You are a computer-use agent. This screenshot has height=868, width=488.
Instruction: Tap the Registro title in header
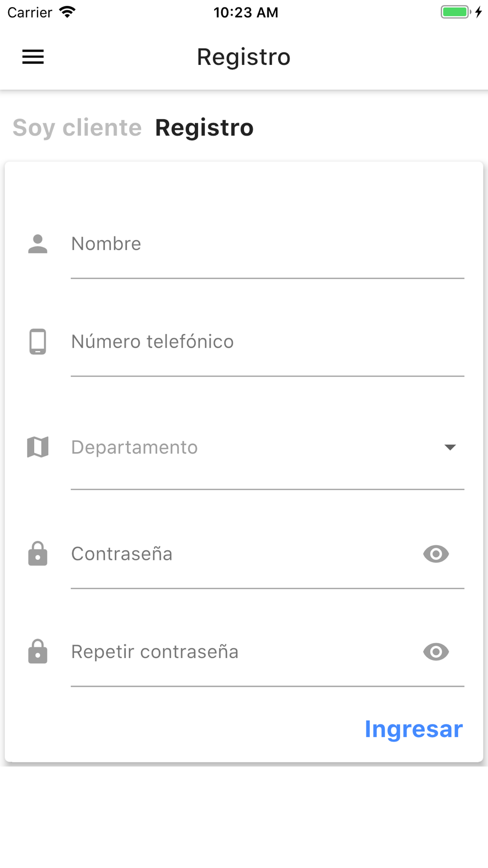(244, 57)
